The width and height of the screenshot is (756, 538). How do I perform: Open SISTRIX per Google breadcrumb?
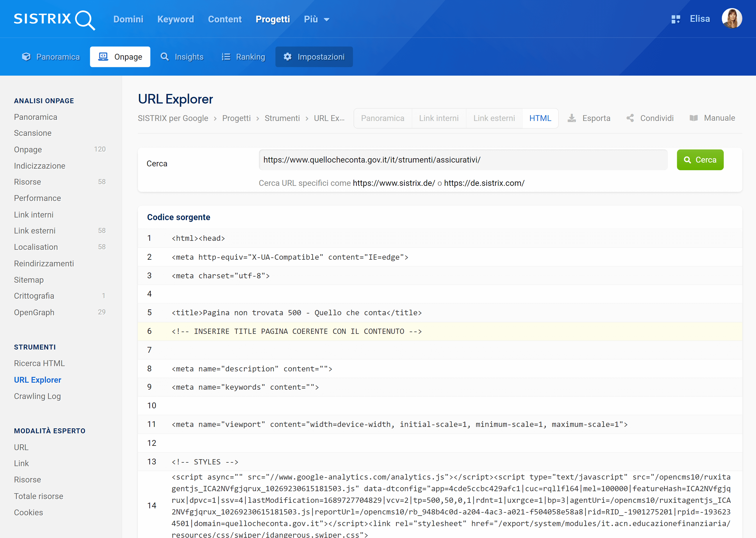coord(173,118)
